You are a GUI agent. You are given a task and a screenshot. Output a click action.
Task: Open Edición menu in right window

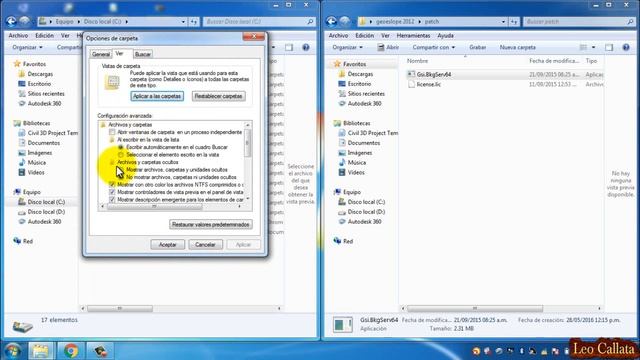[x=364, y=36]
